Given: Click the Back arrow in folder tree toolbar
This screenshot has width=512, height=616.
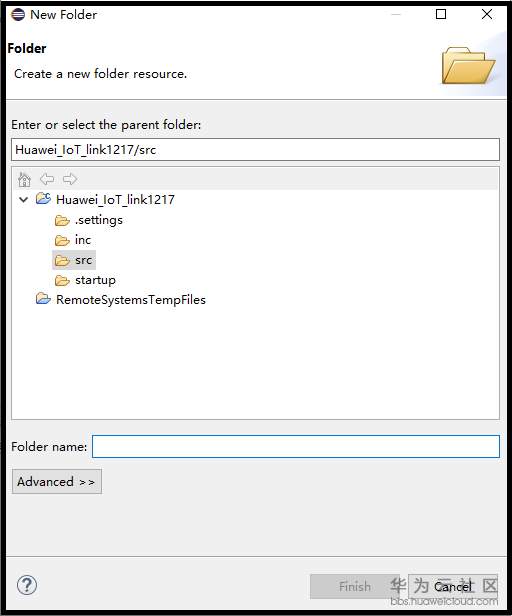Looking at the screenshot, I should click(x=47, y=179).
